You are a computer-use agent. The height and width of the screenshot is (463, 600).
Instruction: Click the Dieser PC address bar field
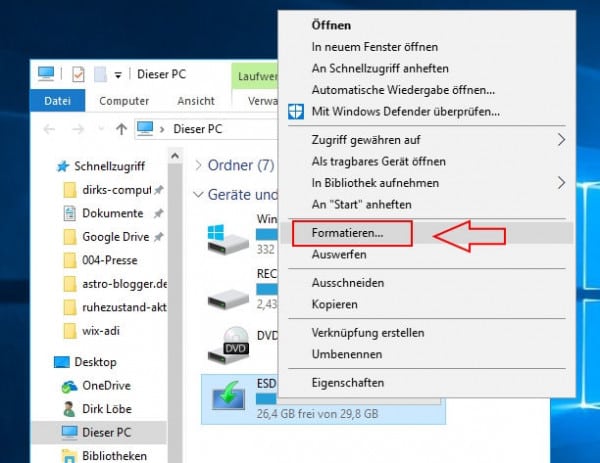[x=200, y=128]
